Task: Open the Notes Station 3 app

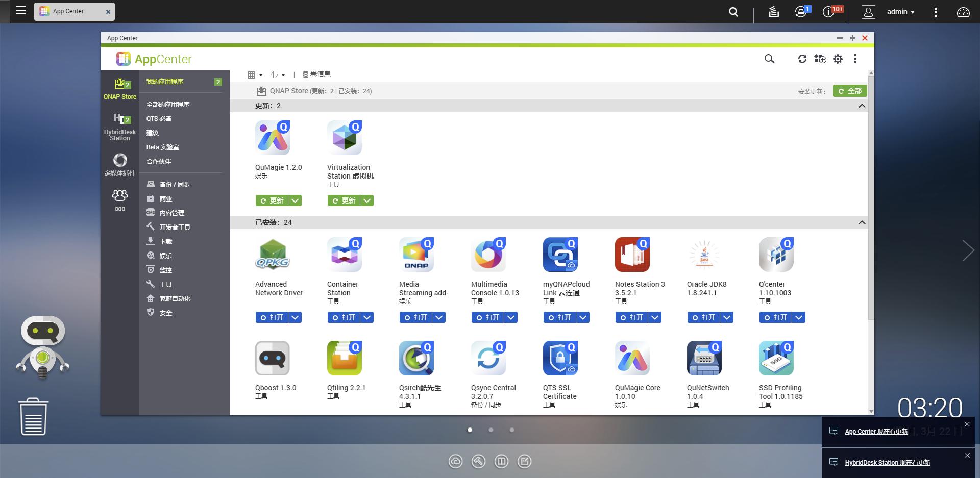Action: point(632,317)
